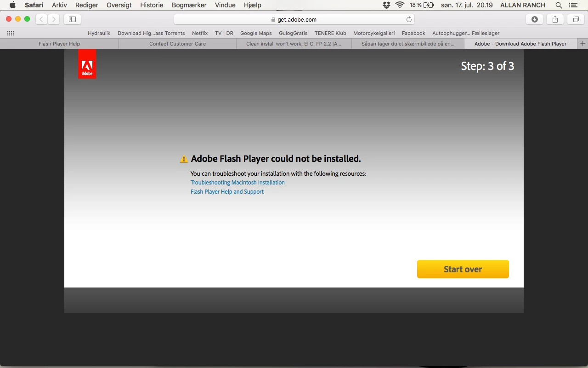Click the battery status indicator
Screen dimensions: 588x368
tap(422, 5)
